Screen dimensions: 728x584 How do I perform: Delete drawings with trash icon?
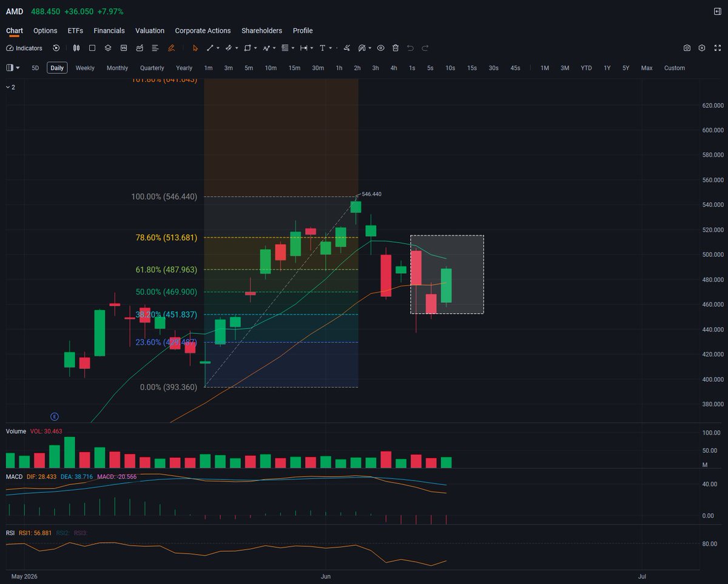[396, 48]
